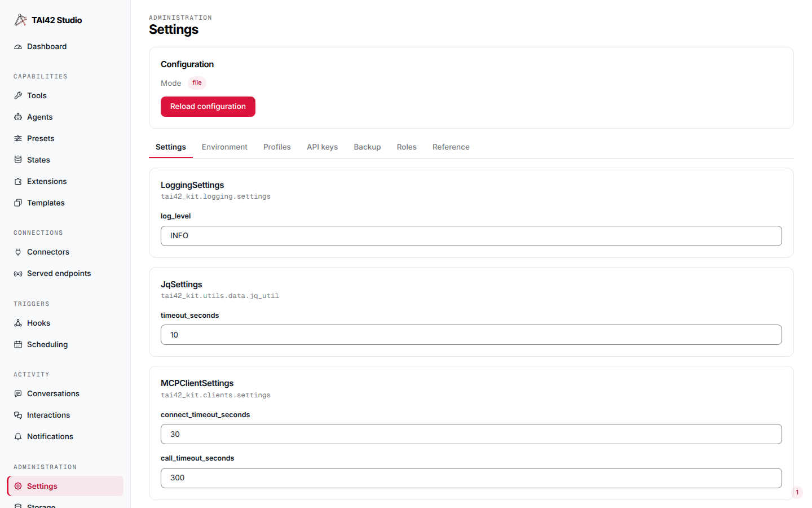Screen dimensions: 812x508
Task: Select Settings in the Administration sidebar
Action: [x=65, y=487]
